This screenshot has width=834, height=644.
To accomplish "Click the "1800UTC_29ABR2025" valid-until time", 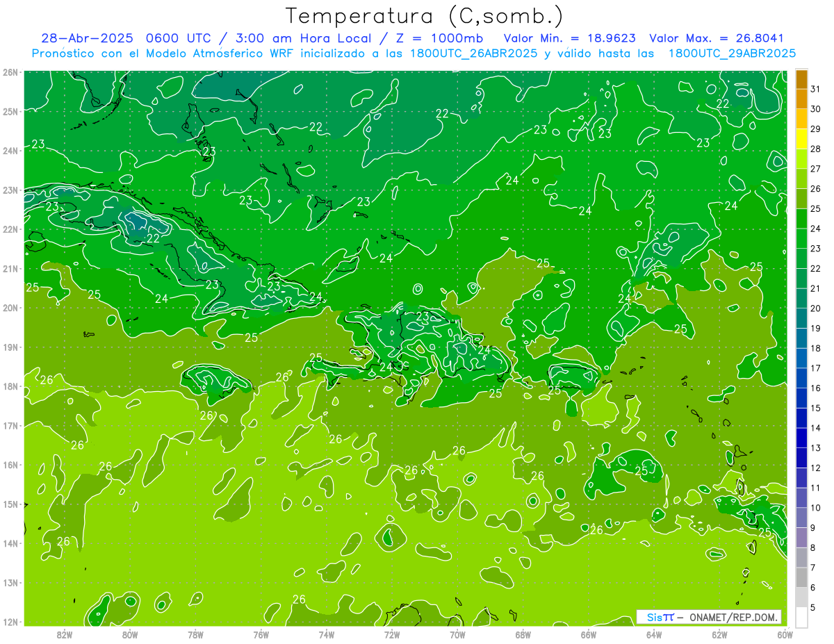I will (732, 53).
